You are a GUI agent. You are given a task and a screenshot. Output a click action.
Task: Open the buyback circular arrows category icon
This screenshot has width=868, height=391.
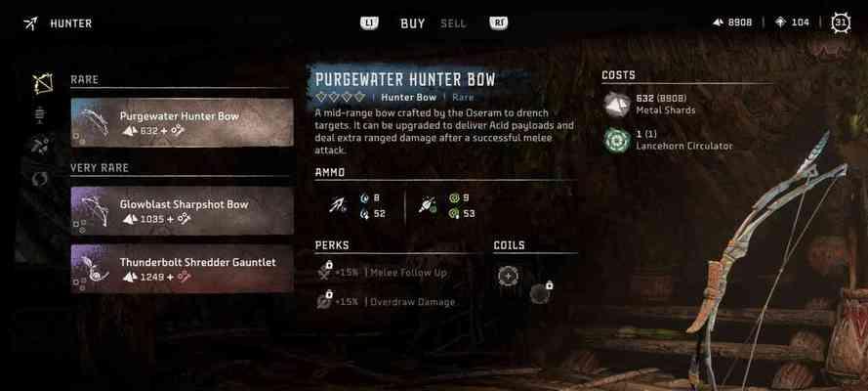tap(40, 178)
